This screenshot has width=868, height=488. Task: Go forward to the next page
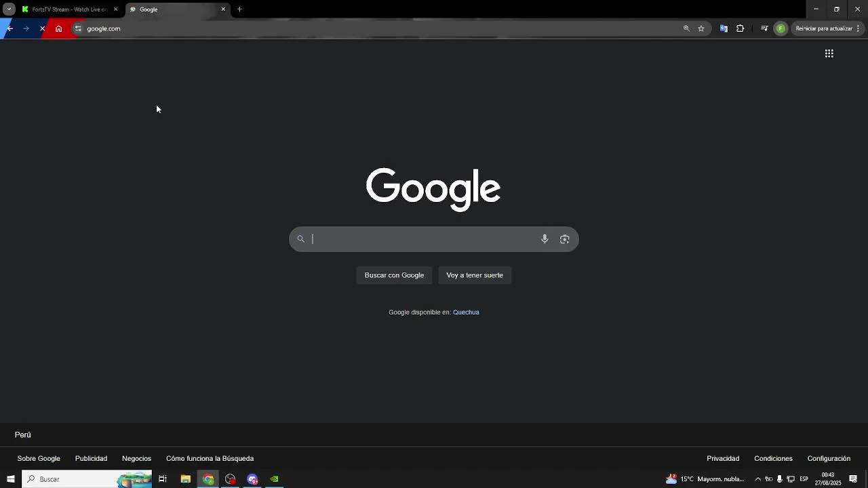tap(26, 28)
